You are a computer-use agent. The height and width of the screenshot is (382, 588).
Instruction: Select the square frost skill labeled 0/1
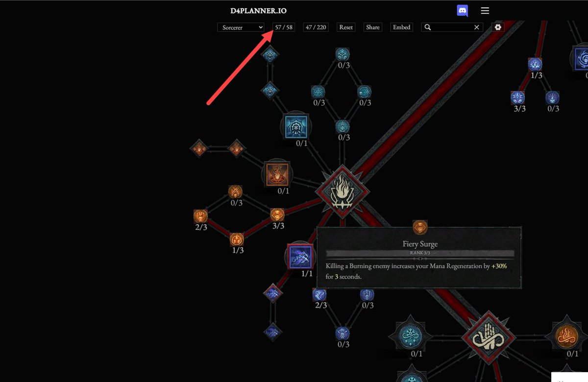(297, 127)
